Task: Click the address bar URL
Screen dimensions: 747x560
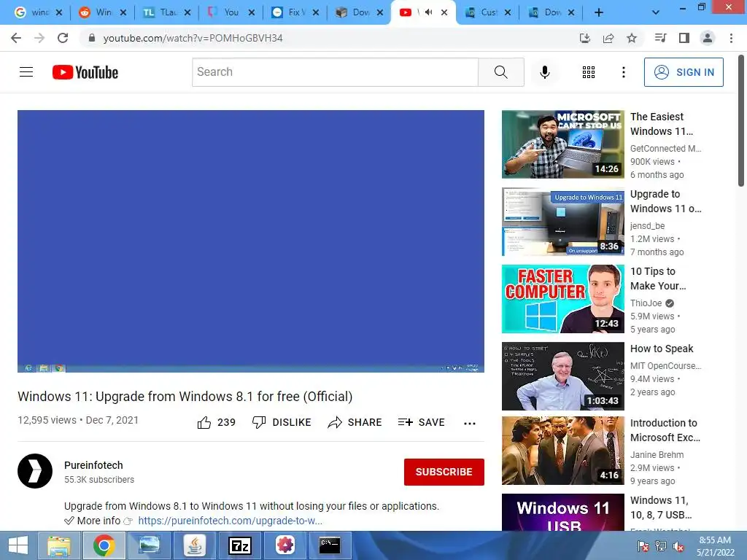Action: click(x=193, y=38)
